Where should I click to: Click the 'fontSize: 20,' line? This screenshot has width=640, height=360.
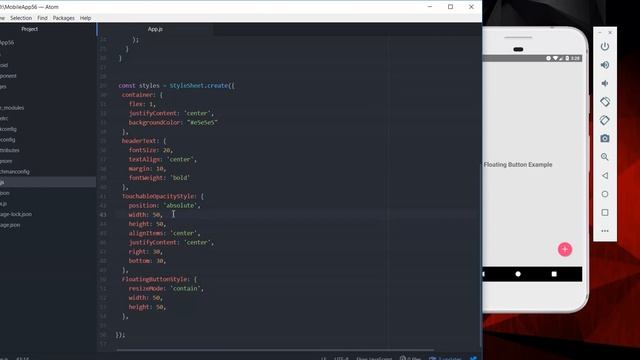click(151, 150)
